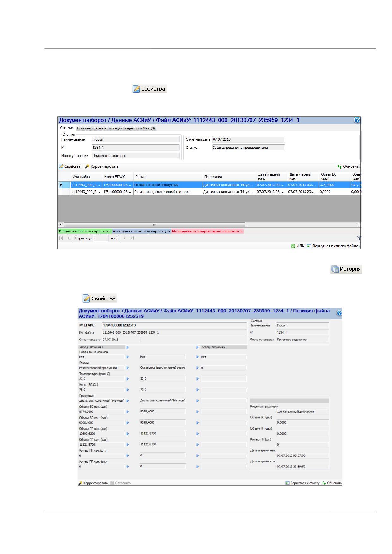Click the Статус field Зафиксировано на производителе
The height and width of the screenshot is (554, 392).
(x=249, y=148)
